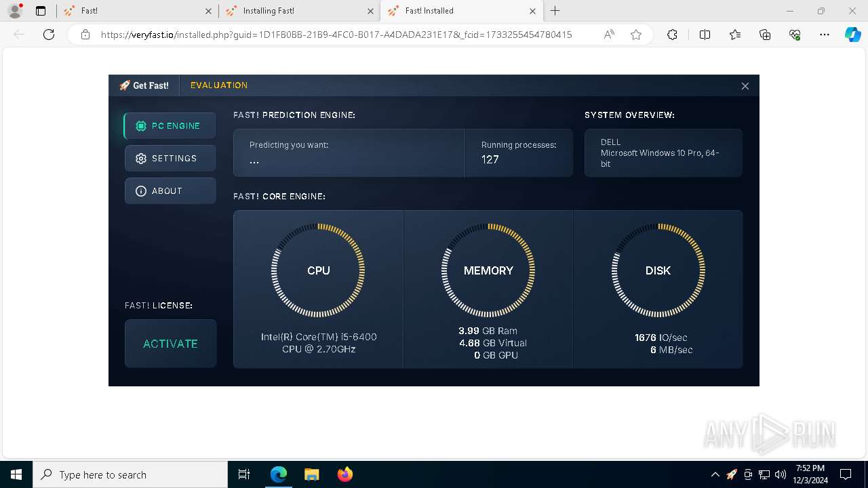The height and width of the screenshot is (488, 868).
Task: Open browser Collections
Action: pos(765,35)
